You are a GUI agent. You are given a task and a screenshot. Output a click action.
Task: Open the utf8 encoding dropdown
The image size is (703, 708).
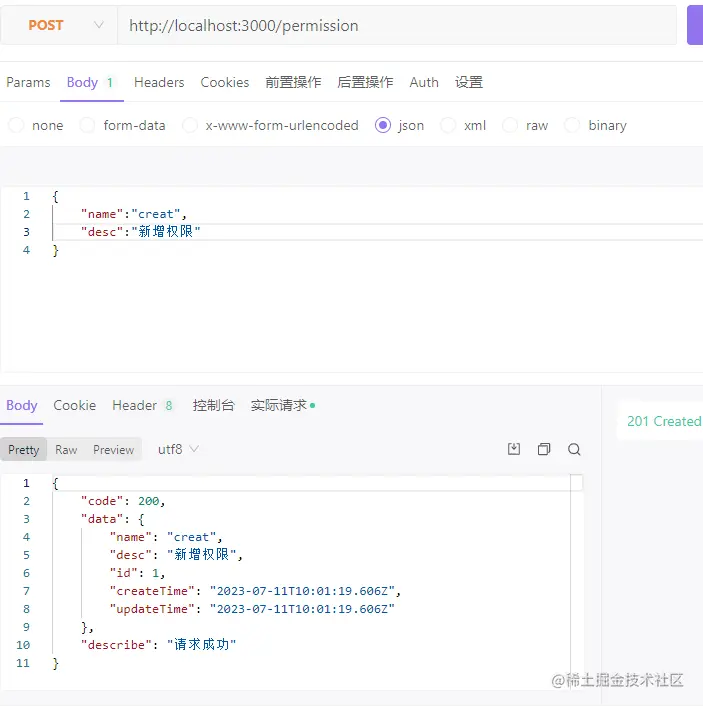click(x=178, y=449)
